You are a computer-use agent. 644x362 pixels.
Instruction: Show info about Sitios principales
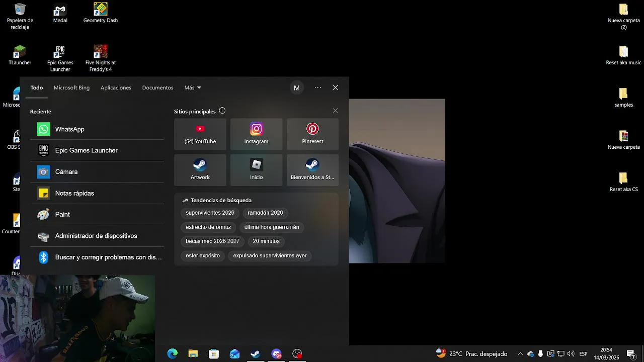[x=222, y=111]
